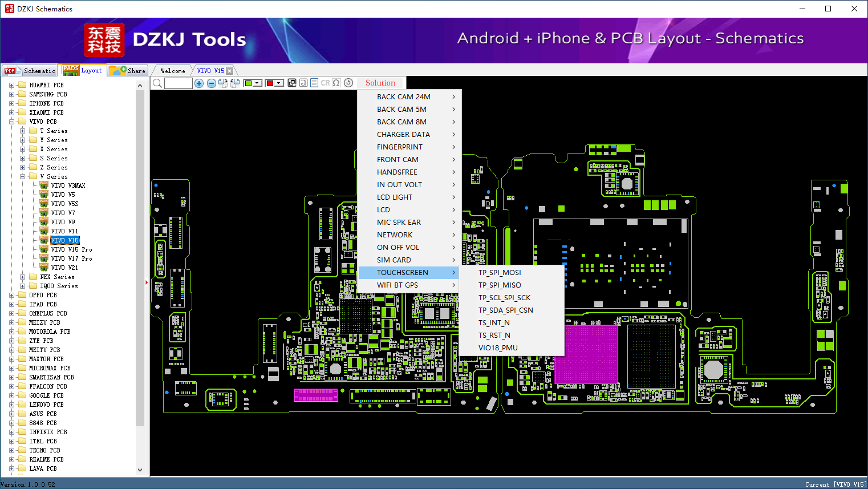Image resolution: width=868 pixels, height=489 pixels.
Task: Open the Share tab
Action: pos(128,71)
